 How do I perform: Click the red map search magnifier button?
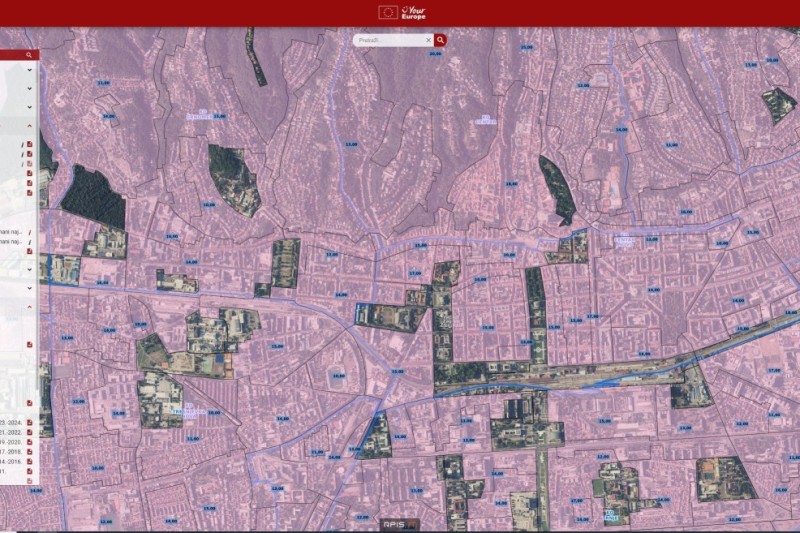point(440,40)
